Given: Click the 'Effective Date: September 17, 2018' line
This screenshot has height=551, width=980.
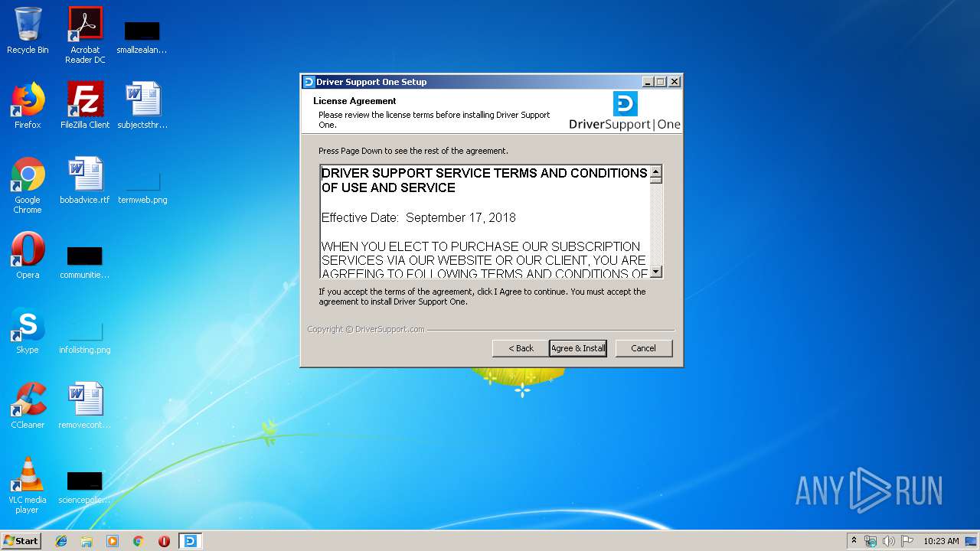Looking at the screenshot, I should [x=418, y=218].
